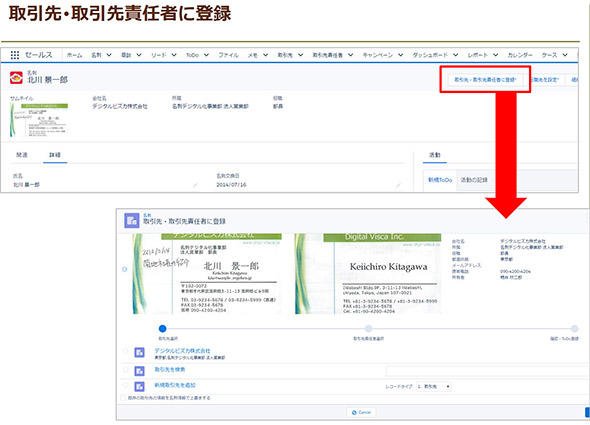This screenshot has width=590, height=425.
Task: Select the 活動の記録 activity tab
Action: click(x=474, y=180)
